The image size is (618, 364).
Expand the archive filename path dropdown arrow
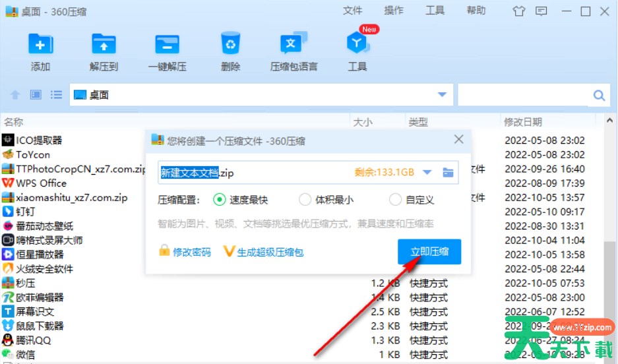427,173
